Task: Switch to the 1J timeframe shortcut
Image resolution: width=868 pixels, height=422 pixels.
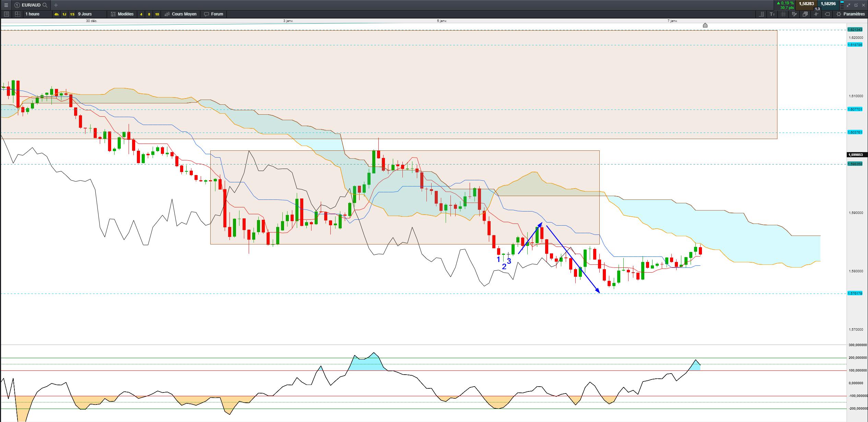Action: click(64, 14)
